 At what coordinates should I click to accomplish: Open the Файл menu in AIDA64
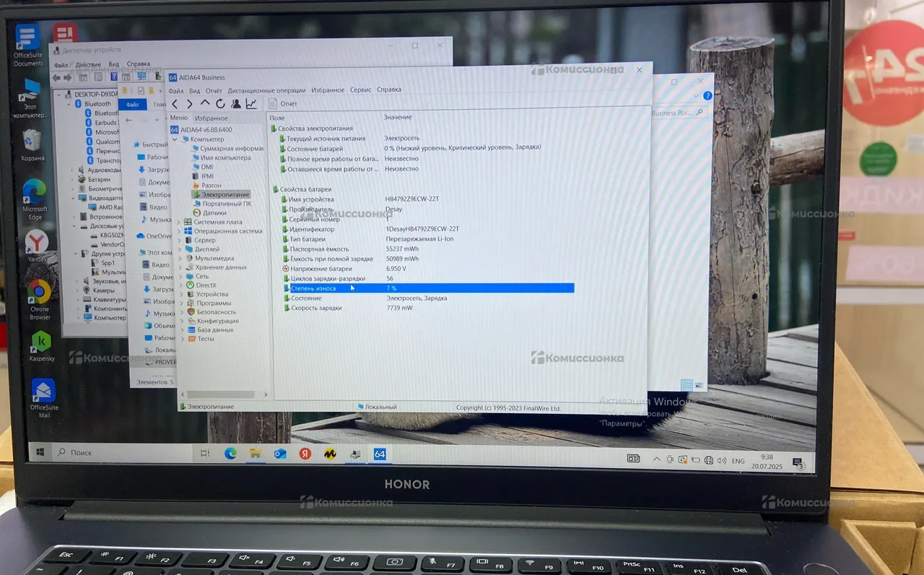click(176, 90)
